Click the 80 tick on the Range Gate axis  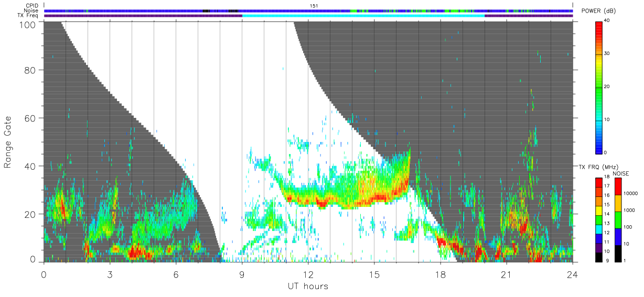point(31,70)
